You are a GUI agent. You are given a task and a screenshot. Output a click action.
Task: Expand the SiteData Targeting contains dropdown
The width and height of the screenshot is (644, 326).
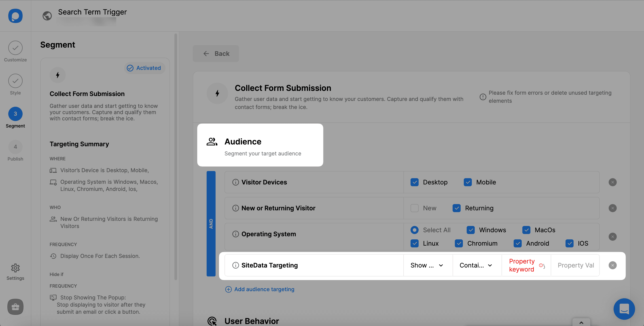[x=477, y=265]
